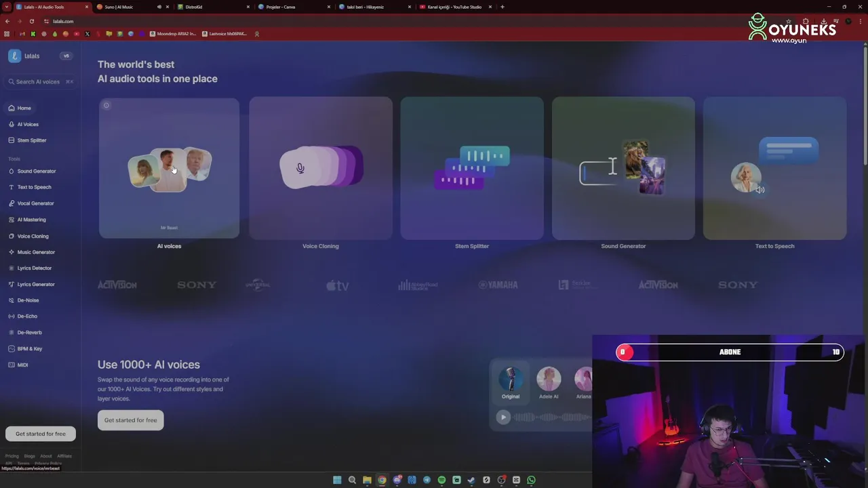The width and height of the screenshot is (868, 488).
Task: Open File Explorer from the taskbar
Action: click(367, 480)
